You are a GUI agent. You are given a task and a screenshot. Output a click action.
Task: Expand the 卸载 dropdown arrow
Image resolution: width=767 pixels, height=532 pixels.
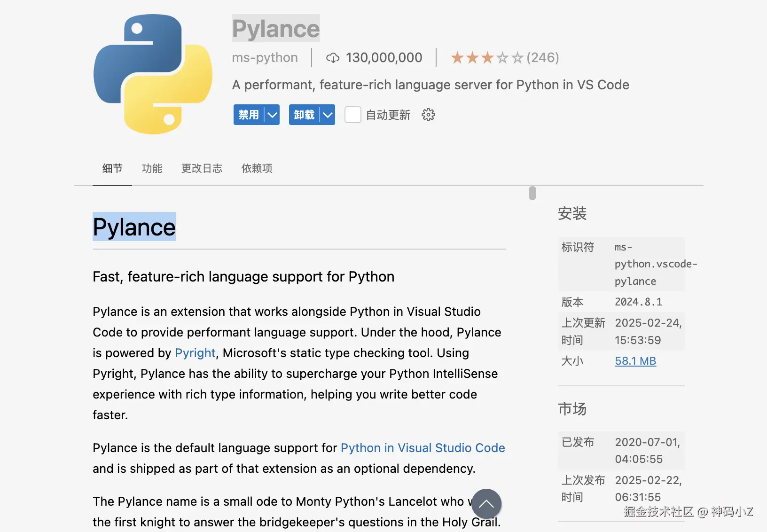click(x=328, y=115)
